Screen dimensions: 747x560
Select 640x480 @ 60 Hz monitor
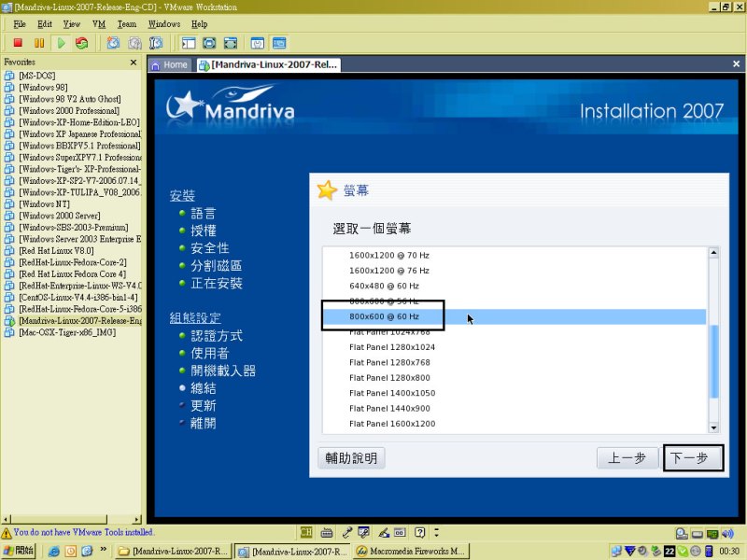coord(514,286)
